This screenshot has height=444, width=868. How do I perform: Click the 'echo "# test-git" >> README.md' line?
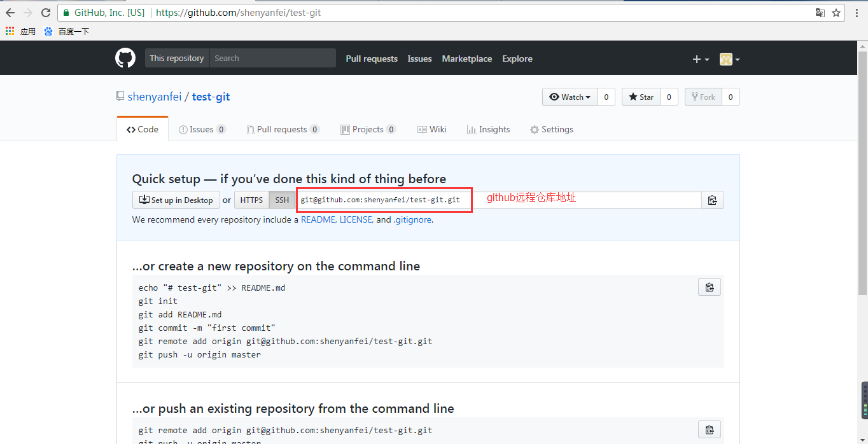tap(212, 288)
